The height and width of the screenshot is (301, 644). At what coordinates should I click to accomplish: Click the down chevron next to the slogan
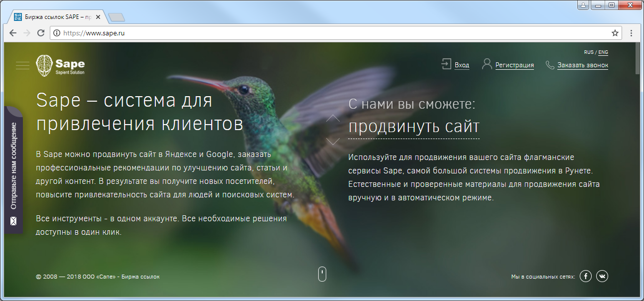333,141
